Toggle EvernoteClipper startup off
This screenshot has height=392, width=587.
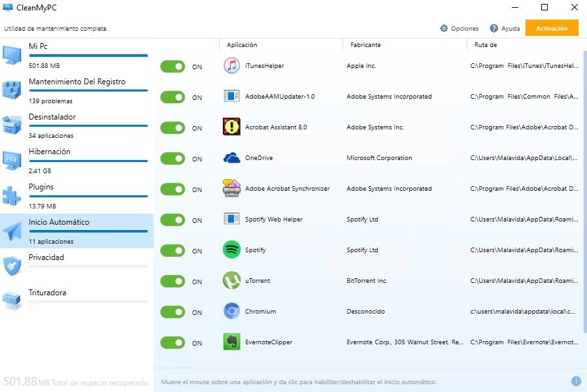pos(173,342)
